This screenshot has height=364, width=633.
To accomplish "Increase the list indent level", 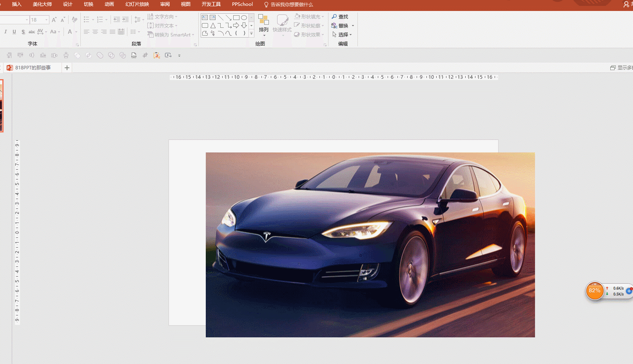I will point(125,20).
